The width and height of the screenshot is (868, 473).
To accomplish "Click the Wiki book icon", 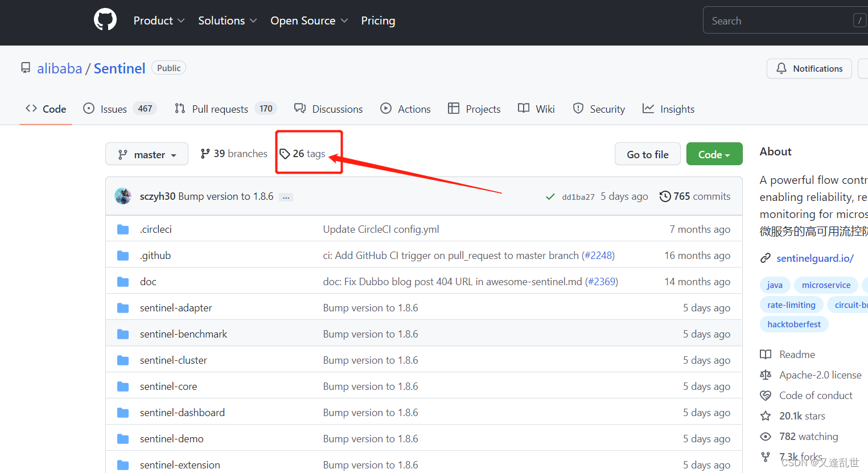I will pyautogui.click(x=524, y=108).
